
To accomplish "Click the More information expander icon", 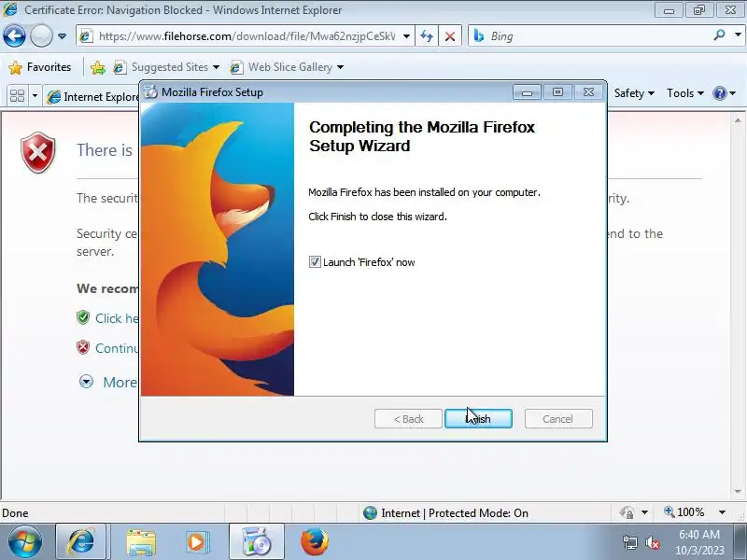I will point(86,382).
